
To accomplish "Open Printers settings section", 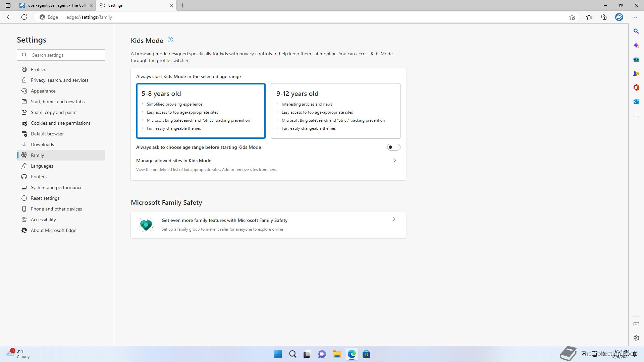I will pos(61,177).
